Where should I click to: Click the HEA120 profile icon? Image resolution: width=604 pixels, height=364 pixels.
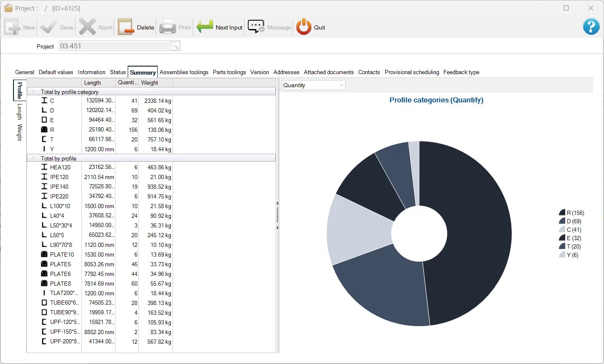tap(44, 167)
